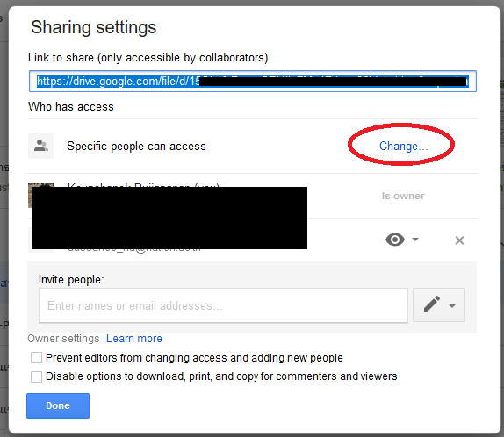The width and height of the screenshot is (504, 437).
Task: Focus the Invite people email field
Action: [223, 305]
